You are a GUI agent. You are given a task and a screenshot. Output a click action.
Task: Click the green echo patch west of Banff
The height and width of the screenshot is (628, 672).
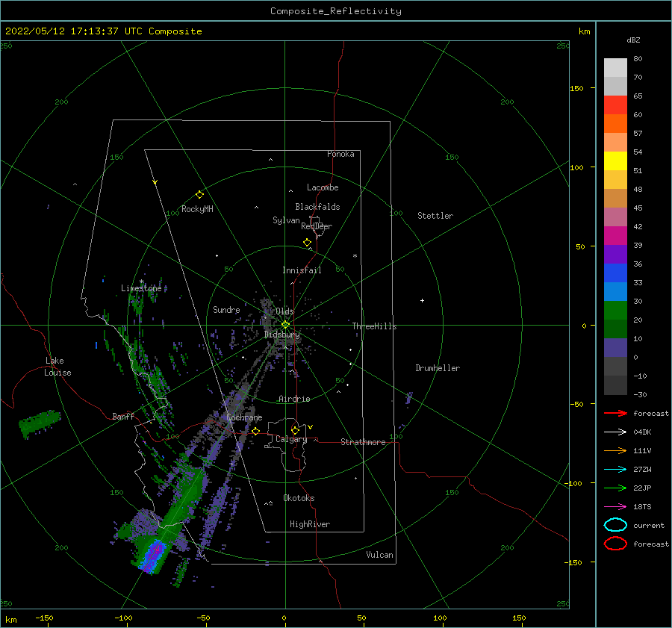coord(40,423)
